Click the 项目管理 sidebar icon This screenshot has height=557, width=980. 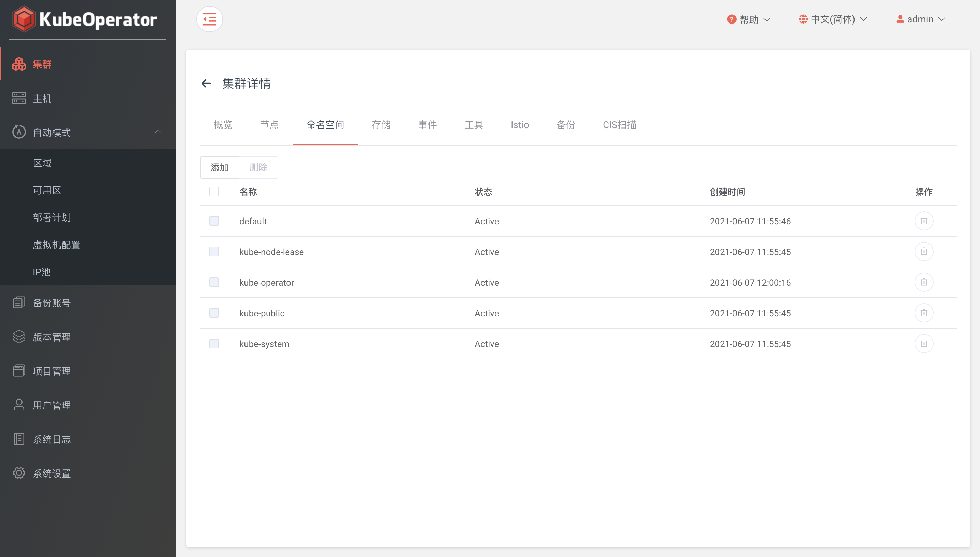pos(19,370)
